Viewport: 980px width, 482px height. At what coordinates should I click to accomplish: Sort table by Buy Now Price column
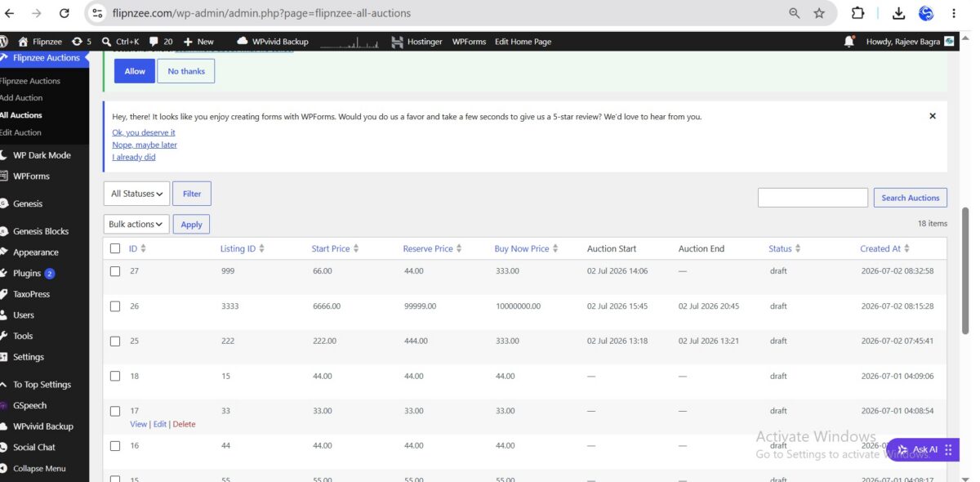point(526,248)
